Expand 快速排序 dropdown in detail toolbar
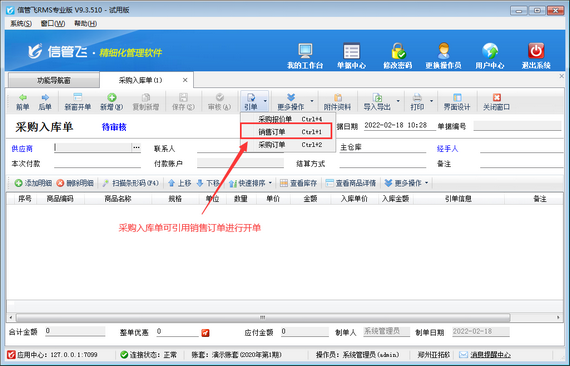This screenshot has width=570, height=366. click(270, 183)
